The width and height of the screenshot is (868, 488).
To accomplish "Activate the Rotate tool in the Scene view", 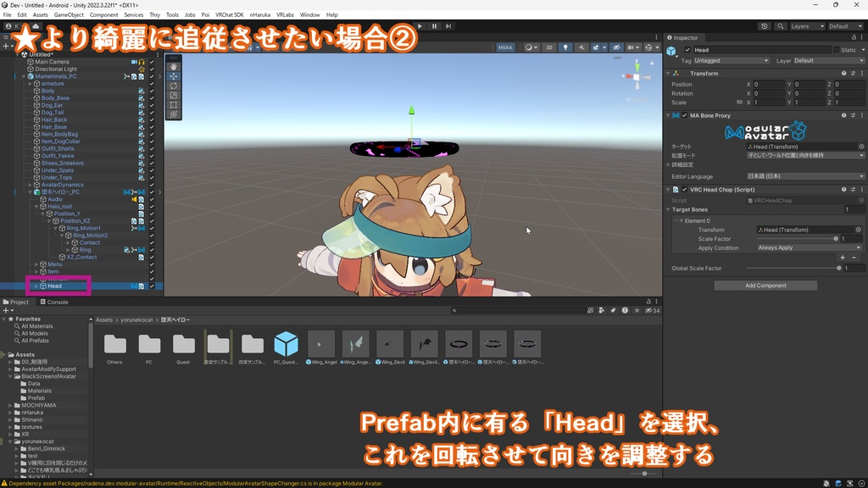I will 174,86.
